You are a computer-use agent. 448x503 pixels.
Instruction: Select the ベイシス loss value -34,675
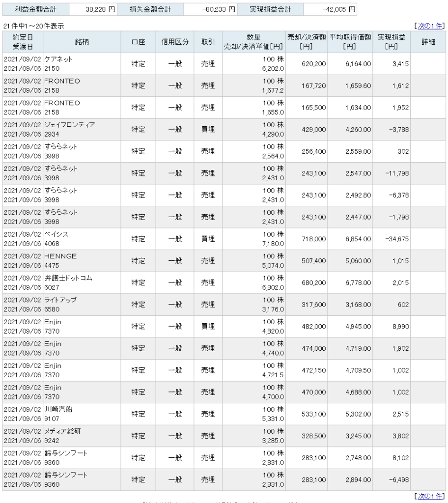pyautogui.click(x=397, y=239)
